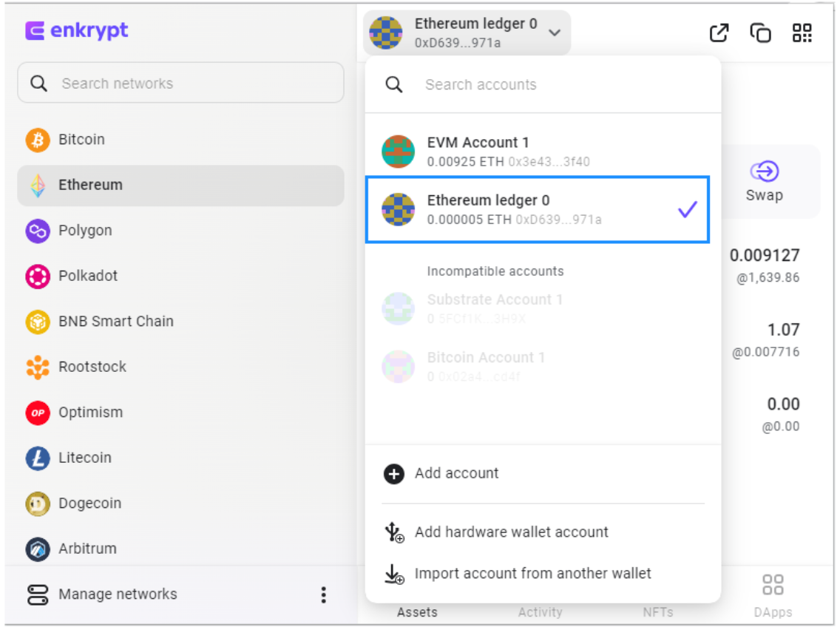
Task: Open the Optimism network label
Action: [x=90, y=413]
